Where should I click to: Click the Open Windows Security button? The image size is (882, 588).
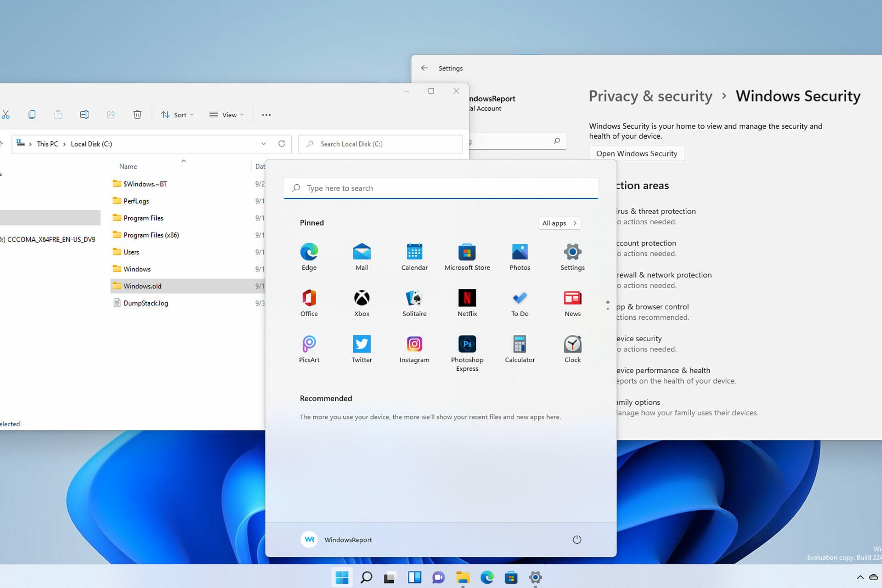(x=637, y=153)
